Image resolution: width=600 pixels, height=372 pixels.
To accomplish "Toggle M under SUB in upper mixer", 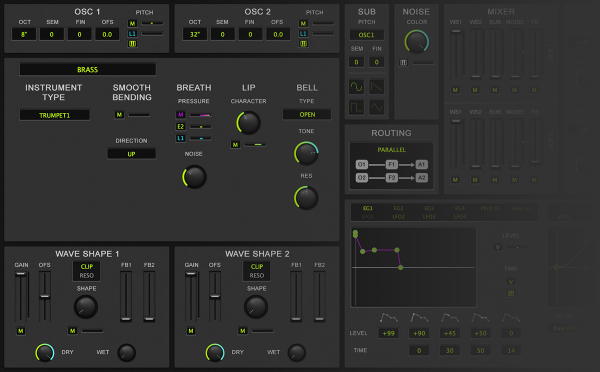I will coord(495,90).
